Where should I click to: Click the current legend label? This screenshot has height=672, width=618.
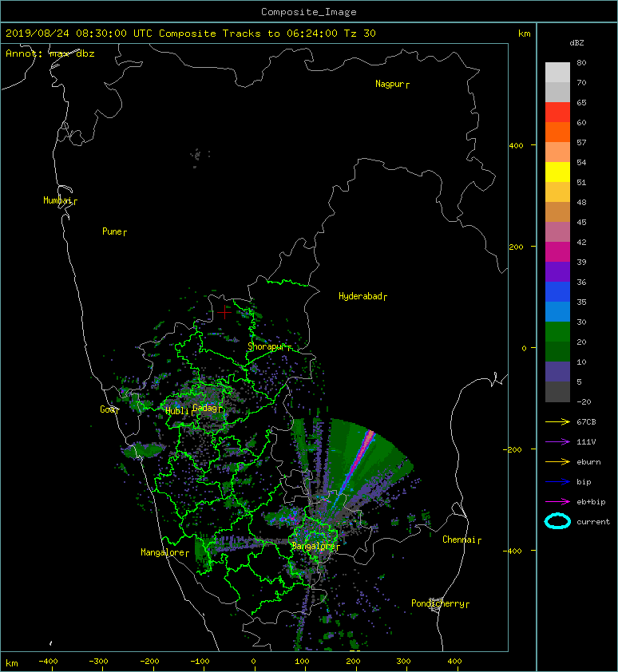[593, 522]
